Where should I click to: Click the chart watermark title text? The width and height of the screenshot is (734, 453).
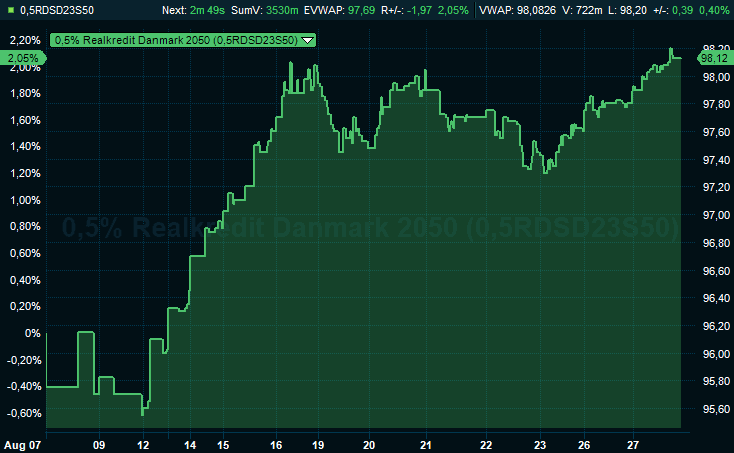pyautogui.click(x=370, y=229)
